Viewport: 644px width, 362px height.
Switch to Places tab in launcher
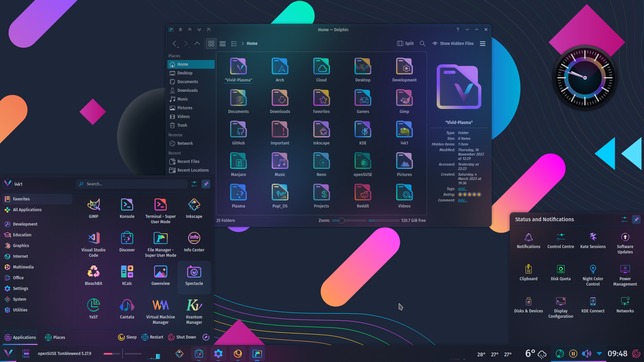[x=55, y=337]
